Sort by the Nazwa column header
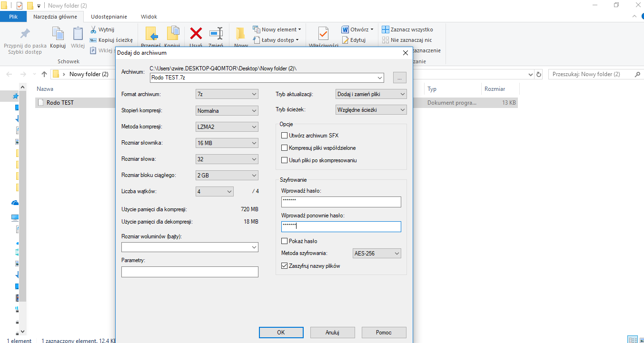The width and height of the screenshot is (644, 343). [x=45, y=89]
